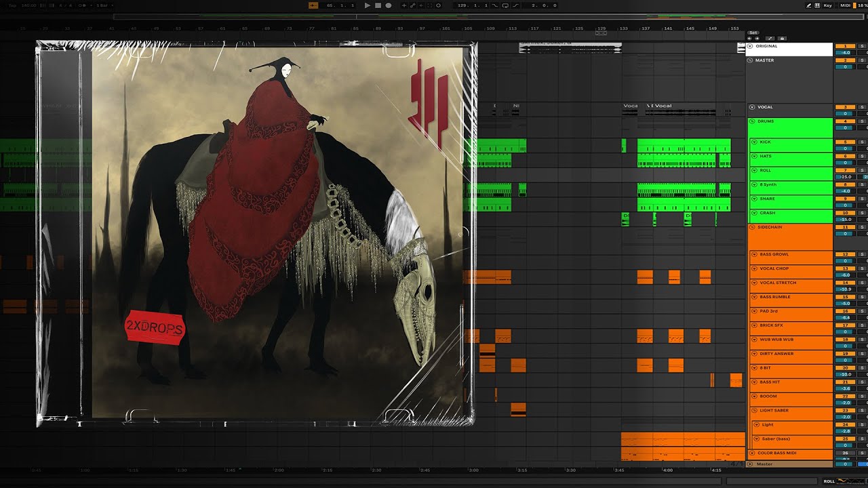This screenshot has width=868, height=488.
Task: Open the ROLL clip view tab
Action: coord(829,481)
